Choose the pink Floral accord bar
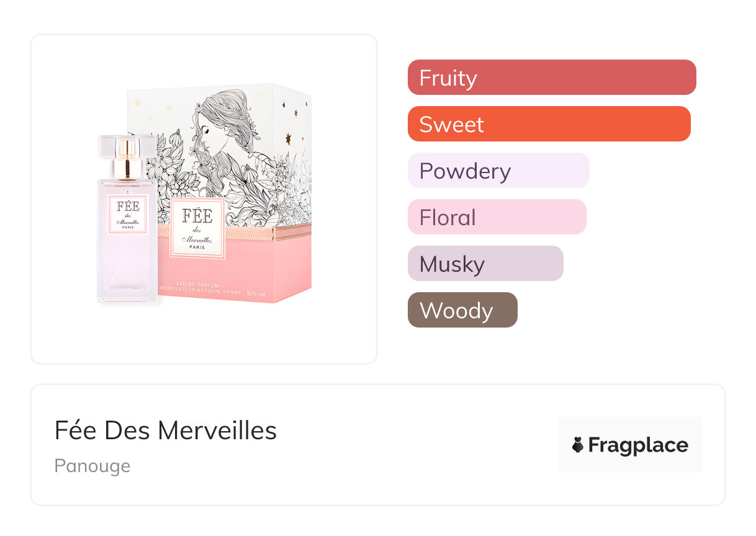Image resolution: width=756 pixels, height=536 pixels. [x=497, y=217]
